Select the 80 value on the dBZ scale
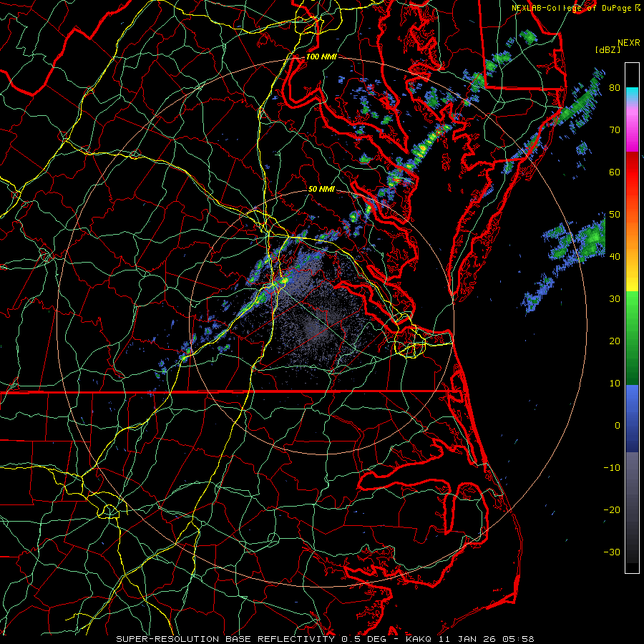 click(x=615, y=88)
